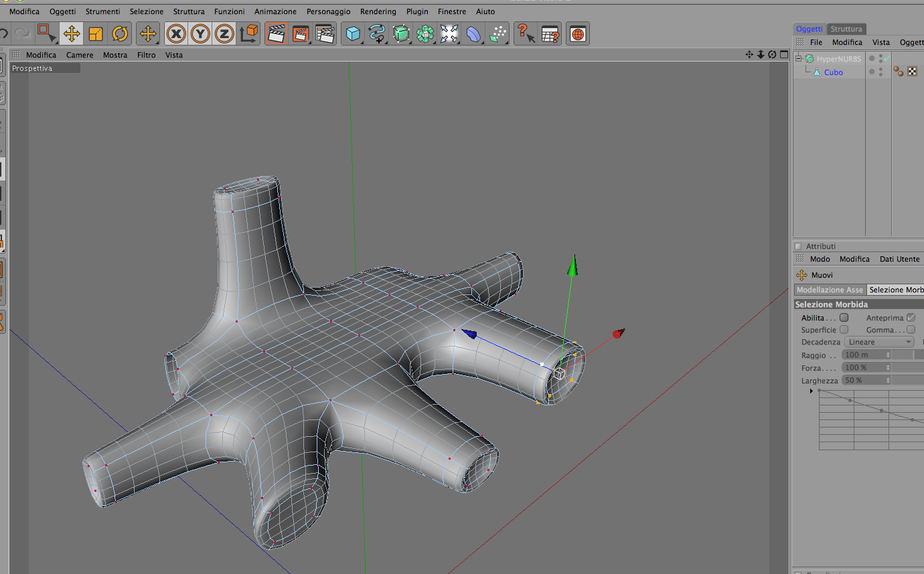Collapse the HyperNURBS tree node
Screen dimensions: 924x574
point(798,59)
